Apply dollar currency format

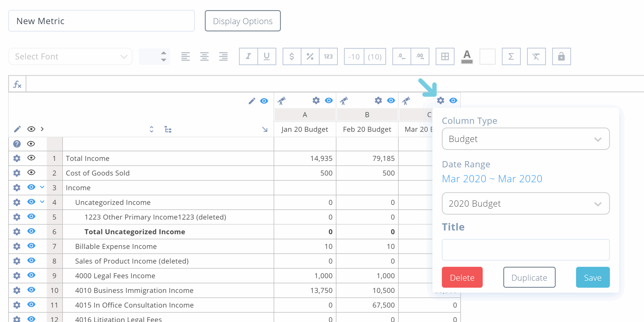coord(292,57)
